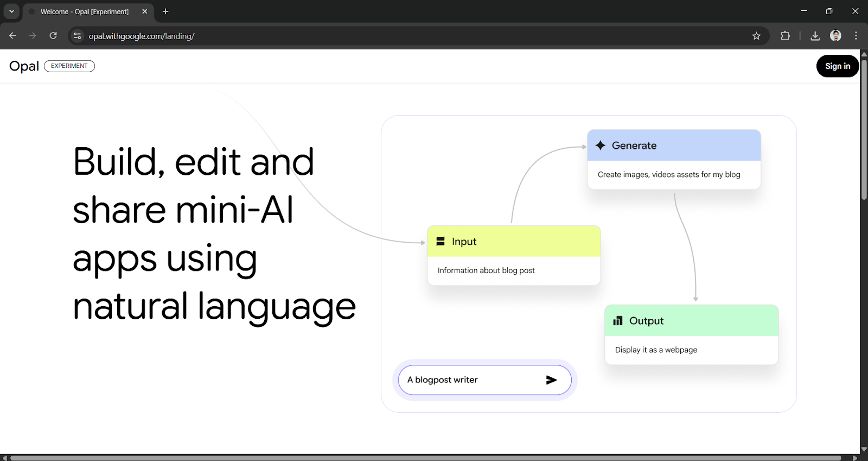Open the Chrome profile avatar
This screenshot has width=868, height=461.
pyautogui.click(x=835, y=36)
